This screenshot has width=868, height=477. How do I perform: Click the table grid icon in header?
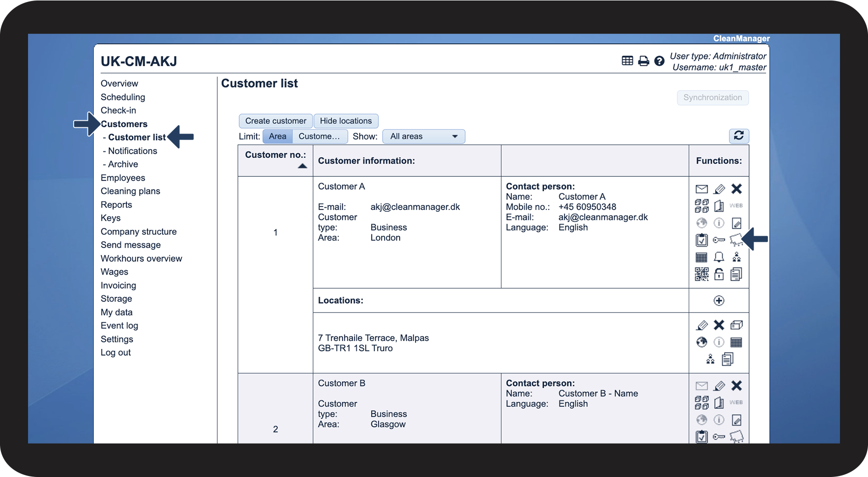[627, 61]
